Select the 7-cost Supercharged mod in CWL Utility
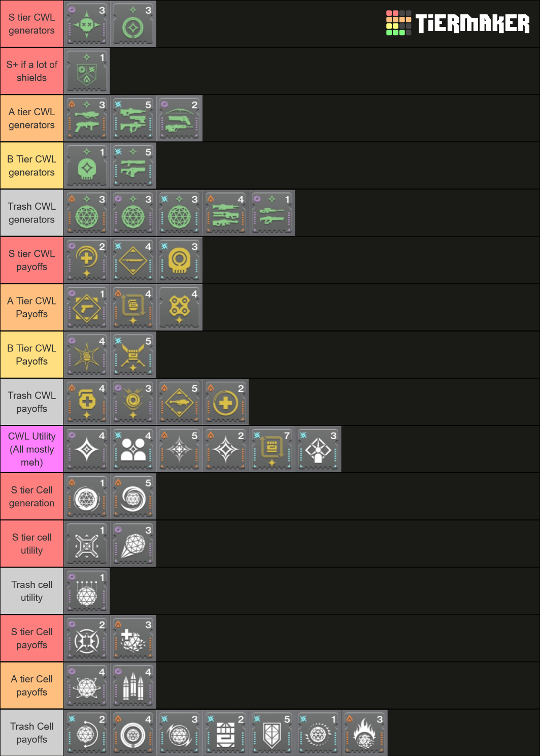Viewport: 540px width, 756px height. pos(272,449)
